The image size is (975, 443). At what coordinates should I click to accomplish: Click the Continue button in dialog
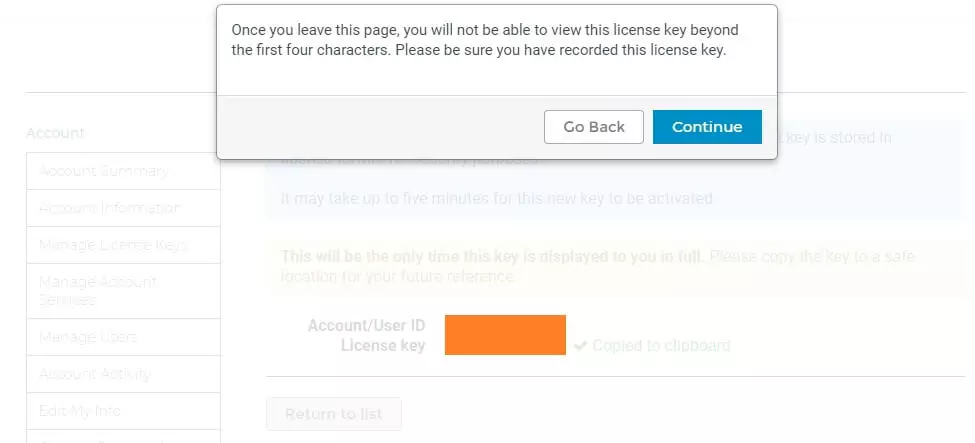[707, 127]
